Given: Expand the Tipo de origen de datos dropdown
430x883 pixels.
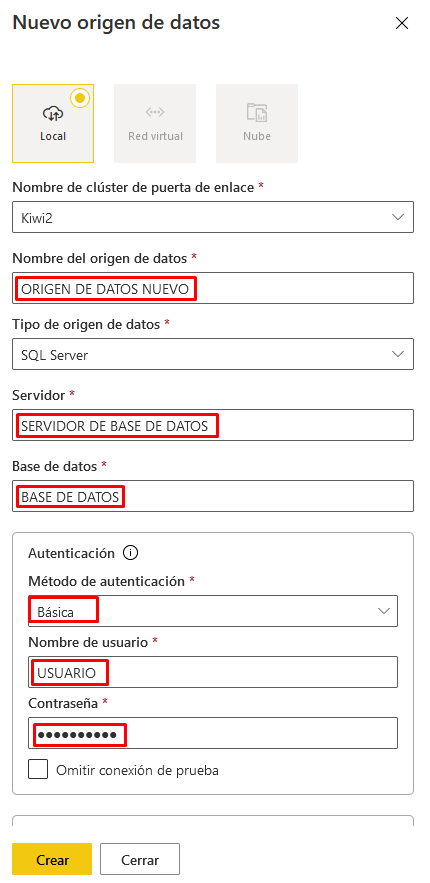Looking at the screenshot, I should pos(213,354).
